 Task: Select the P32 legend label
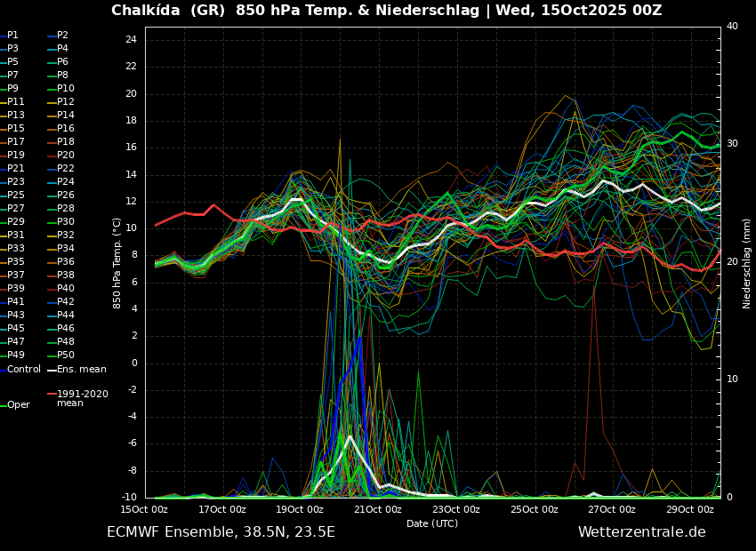point(66,236)
